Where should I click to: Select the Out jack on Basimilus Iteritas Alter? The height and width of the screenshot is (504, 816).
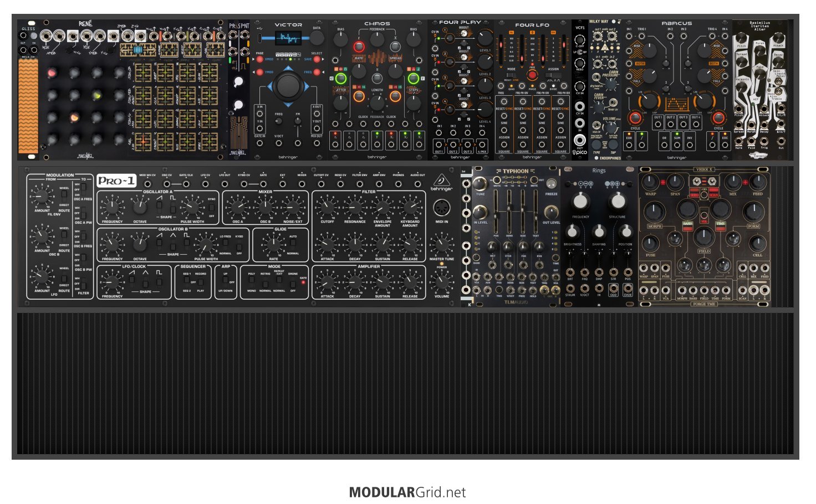[781, 141]
